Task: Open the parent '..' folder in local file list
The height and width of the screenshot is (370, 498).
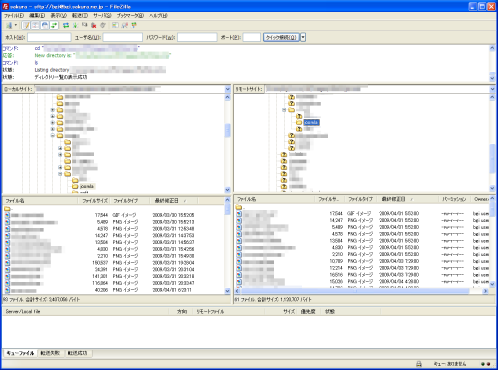Action: point(9,209)
